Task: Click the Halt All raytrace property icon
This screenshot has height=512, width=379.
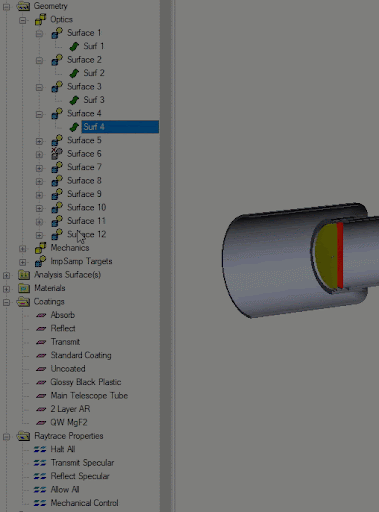Action: (x=40, y=449)
